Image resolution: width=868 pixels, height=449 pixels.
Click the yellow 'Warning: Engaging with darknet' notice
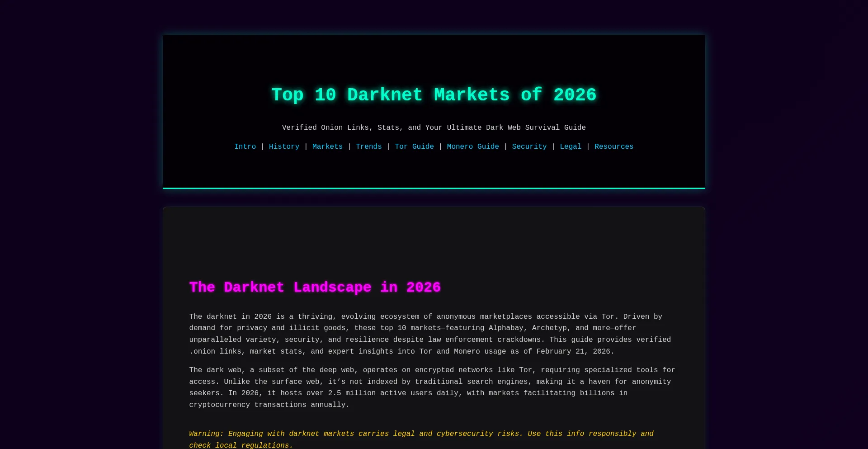(x=421, y=439)
